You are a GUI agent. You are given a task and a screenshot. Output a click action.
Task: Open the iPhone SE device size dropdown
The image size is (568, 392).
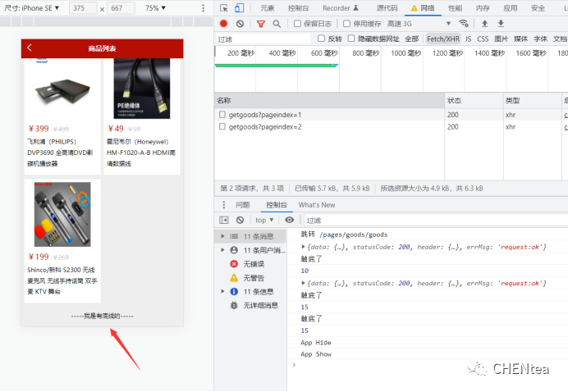pyautogui.click(x=32, y=8)
